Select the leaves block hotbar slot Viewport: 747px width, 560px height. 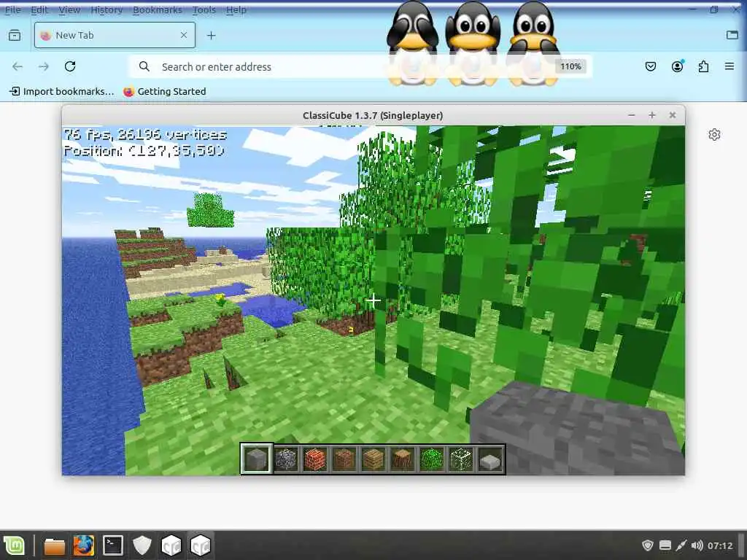tap(432, 459)
